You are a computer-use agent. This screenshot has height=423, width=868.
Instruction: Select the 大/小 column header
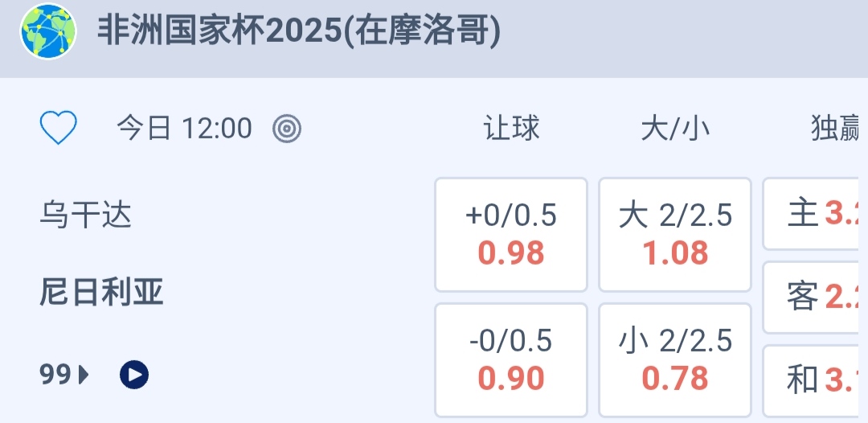tap(675, 129)
